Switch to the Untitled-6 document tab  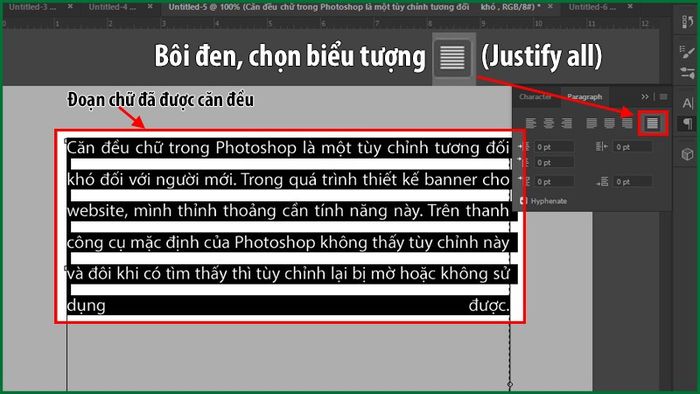(x=594, y=7)
